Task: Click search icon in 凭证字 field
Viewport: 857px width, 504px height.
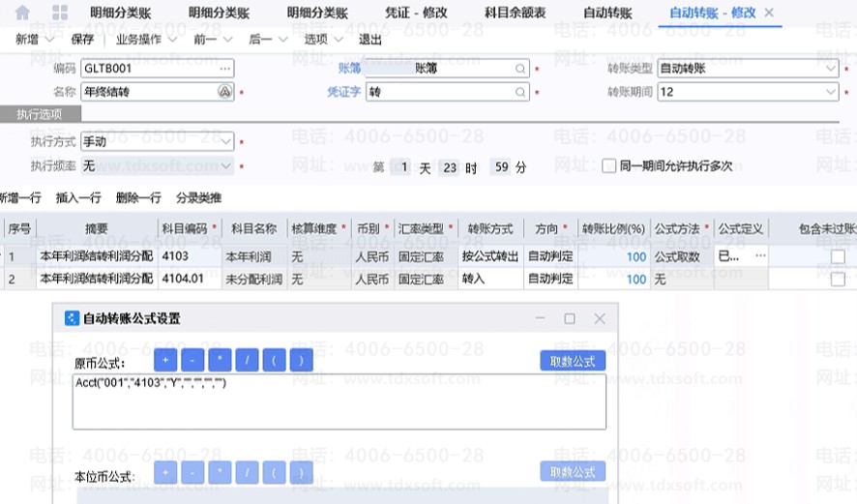Action: pyautogui.click(x=520, y=92)
